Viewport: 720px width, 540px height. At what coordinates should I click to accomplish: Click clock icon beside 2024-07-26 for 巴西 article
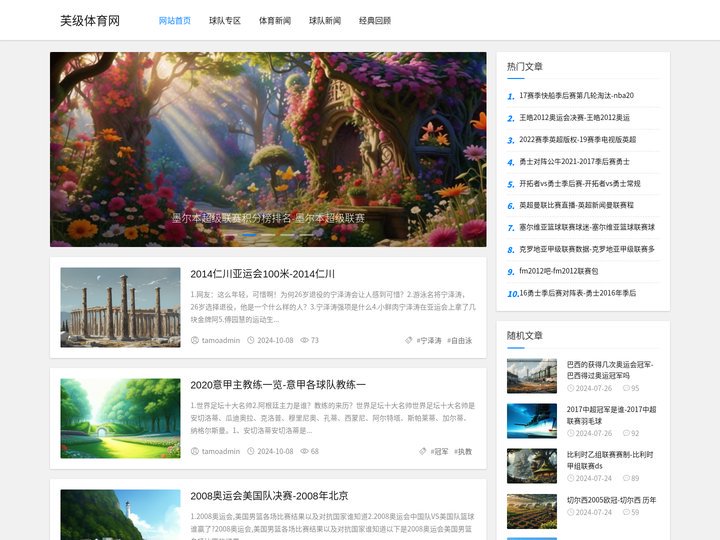(x=570, y=388)
